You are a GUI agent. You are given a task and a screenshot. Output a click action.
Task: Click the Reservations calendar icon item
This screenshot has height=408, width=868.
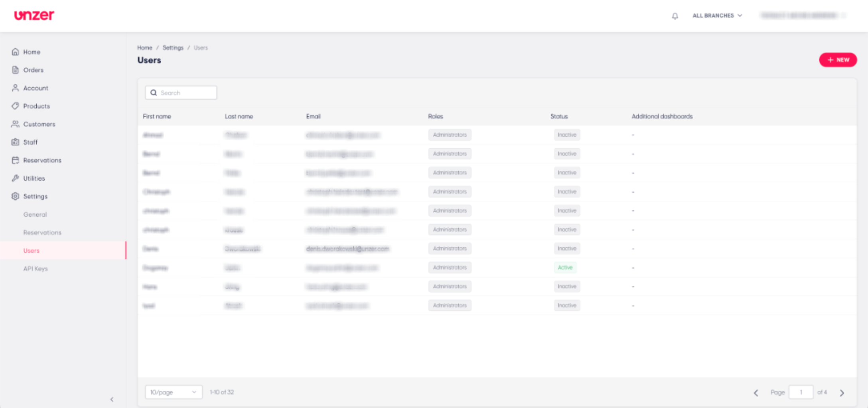[x=15, y=160]
